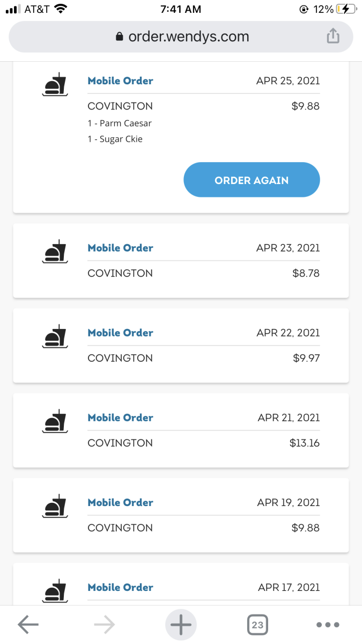362x644 pixels.
Task: Tap the share icon in address bar
Action: coord(333,36)
